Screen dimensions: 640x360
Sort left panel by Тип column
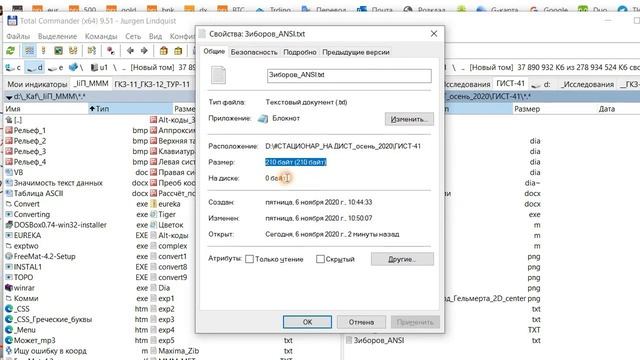(130, 109)
